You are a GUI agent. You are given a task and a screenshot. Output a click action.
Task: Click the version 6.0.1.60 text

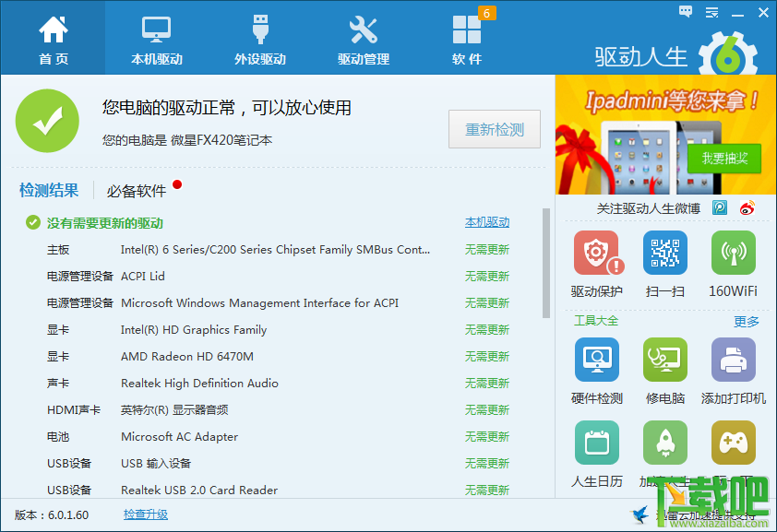52,515
